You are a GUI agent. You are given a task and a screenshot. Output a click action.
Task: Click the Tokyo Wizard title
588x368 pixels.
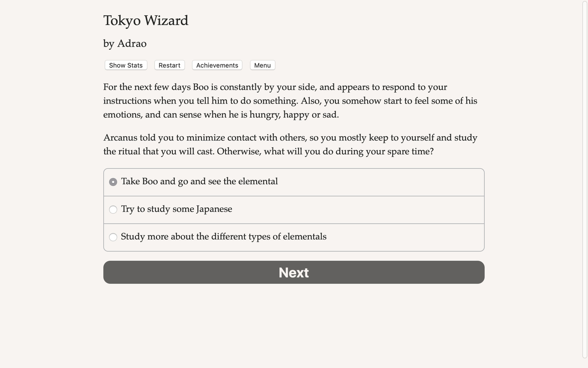pos(146,20)
